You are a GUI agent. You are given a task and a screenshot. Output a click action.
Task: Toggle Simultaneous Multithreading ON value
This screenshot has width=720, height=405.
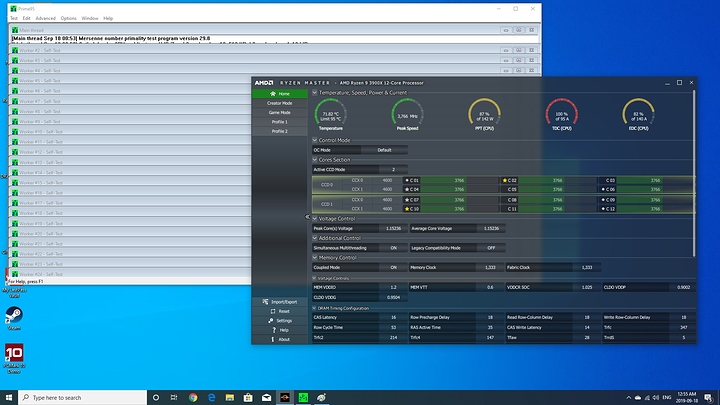(x=394, y=248)
